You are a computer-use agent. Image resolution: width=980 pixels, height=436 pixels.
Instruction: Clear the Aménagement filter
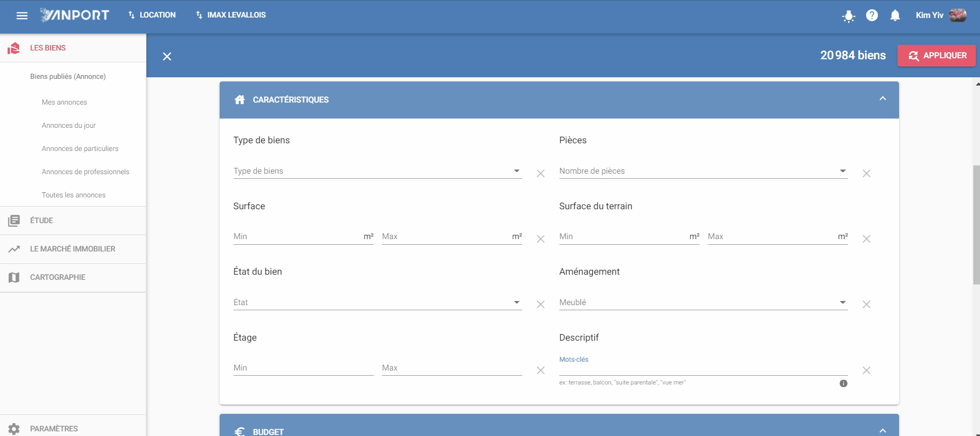tap(867, 305)
